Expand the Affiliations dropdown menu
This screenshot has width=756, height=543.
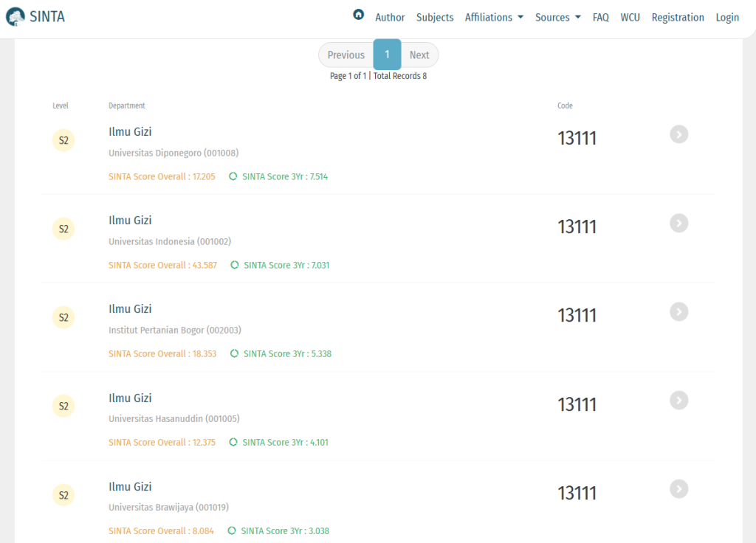494,17
